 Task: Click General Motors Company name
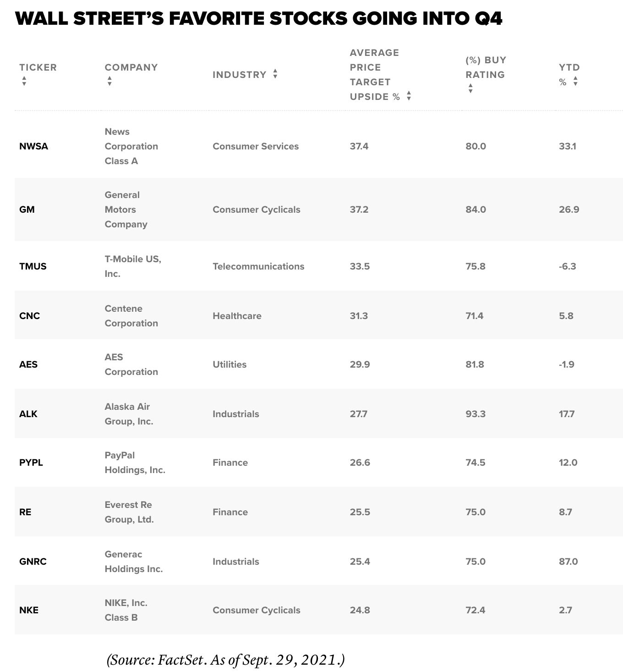coord(126,209)
